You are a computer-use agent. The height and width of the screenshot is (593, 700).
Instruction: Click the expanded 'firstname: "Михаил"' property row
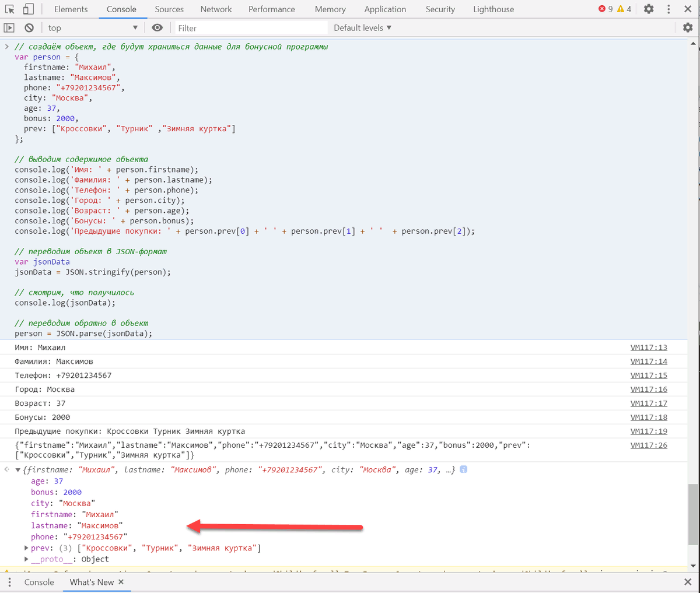click(x=75, y=514)
